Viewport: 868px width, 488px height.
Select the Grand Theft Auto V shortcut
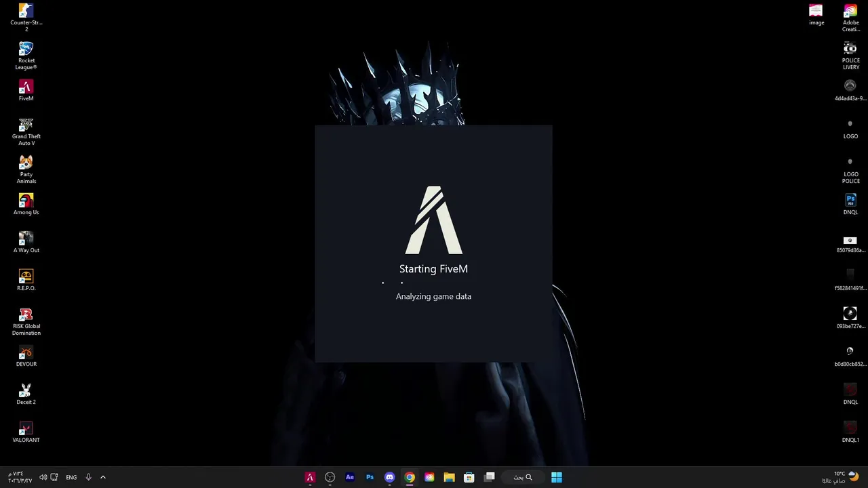[x=26, y=131]
